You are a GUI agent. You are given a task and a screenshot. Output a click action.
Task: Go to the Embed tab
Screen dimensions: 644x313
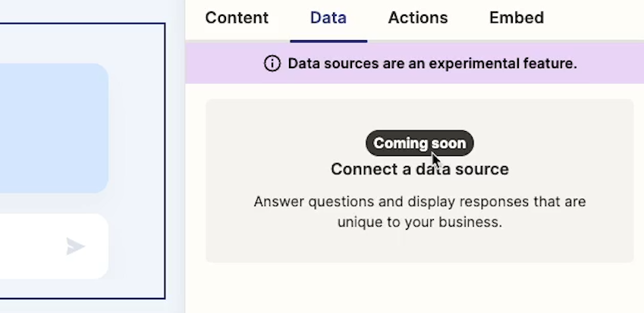[x=517, y=17]
